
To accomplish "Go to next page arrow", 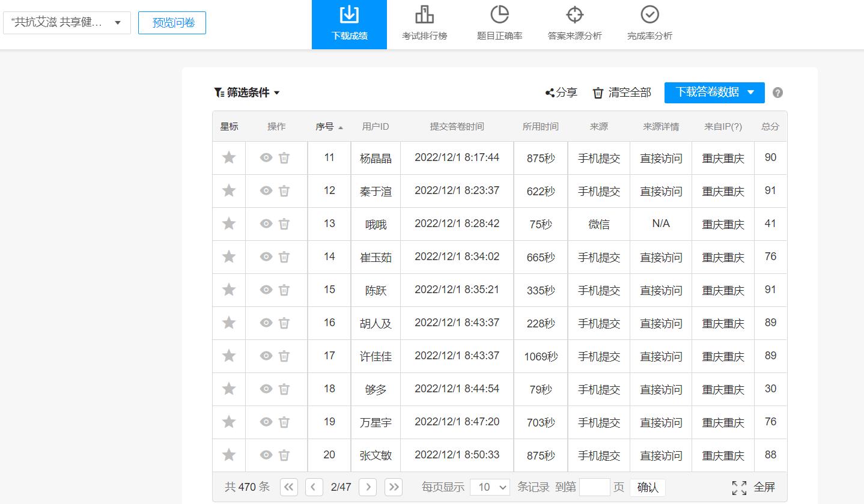I will tap(368, 487).
